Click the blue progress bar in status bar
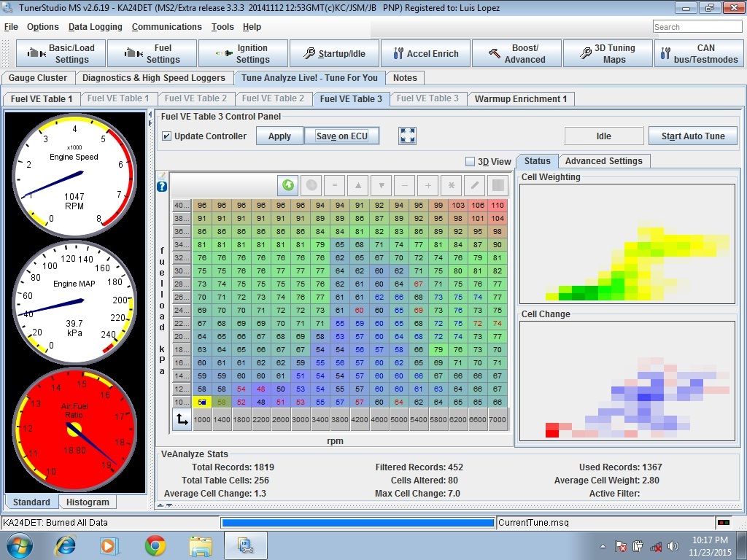 pos(358,523)
